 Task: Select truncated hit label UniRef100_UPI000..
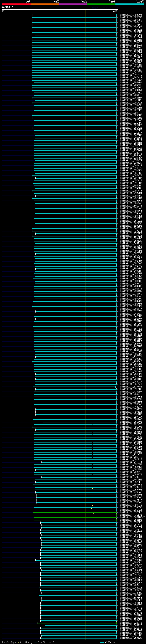click(132, 120)
